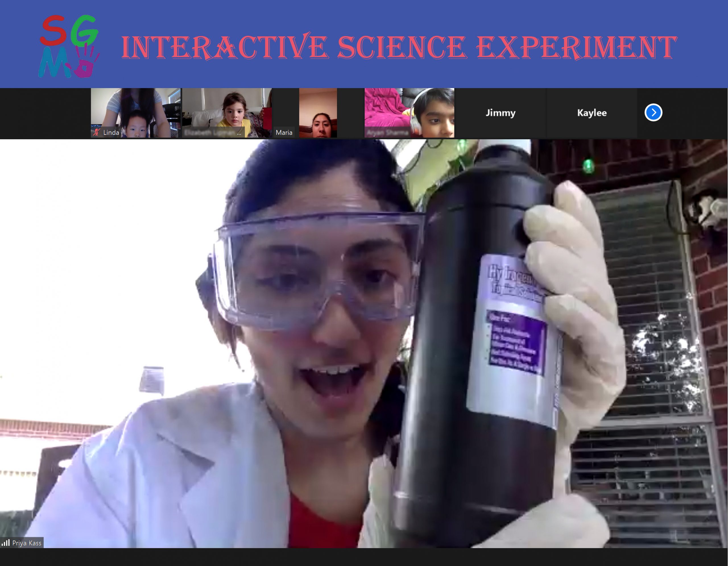Select Maria's video thumbnail
728x566 pixels.
tap(318, 113)
